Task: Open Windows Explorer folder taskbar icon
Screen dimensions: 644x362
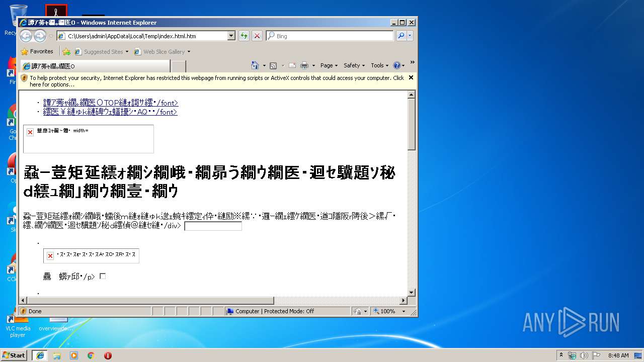Action: [x=57, y=355]
